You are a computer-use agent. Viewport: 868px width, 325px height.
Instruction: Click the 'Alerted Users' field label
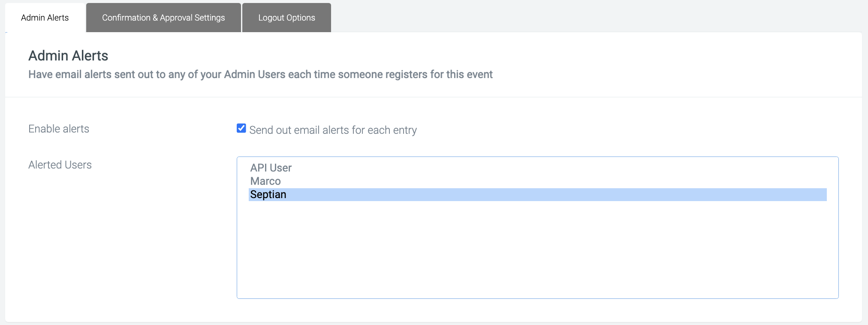(60, 165)
